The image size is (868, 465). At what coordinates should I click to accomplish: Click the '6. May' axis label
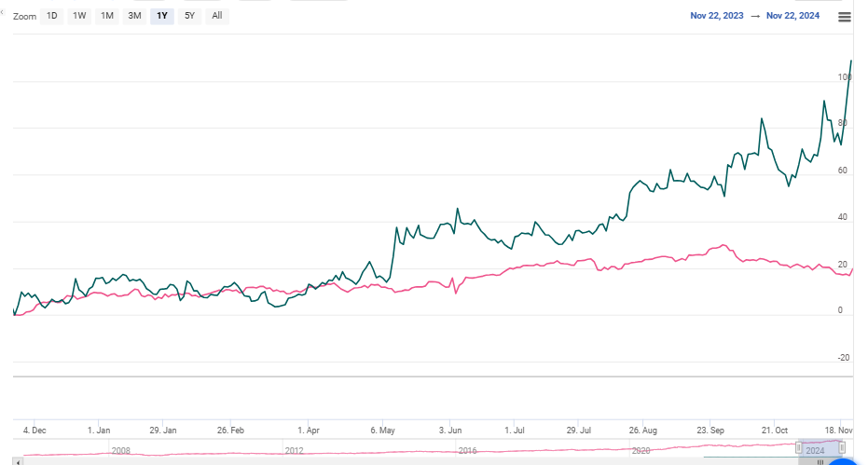click(382, 431)
